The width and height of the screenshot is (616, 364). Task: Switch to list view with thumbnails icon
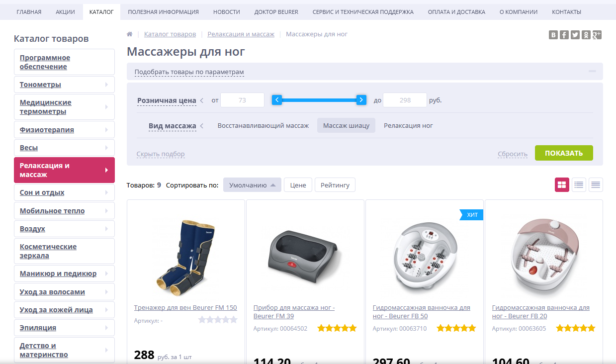(x=579, y=185)
